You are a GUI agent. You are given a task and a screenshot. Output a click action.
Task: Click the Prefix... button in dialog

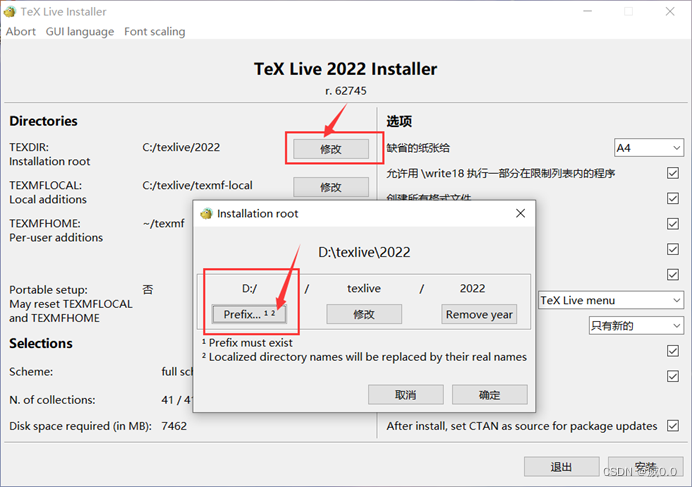pos(249,314)
